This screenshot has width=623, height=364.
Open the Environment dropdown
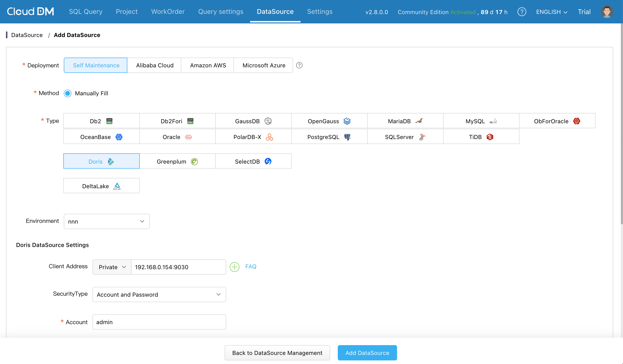(x=107, y=221)
